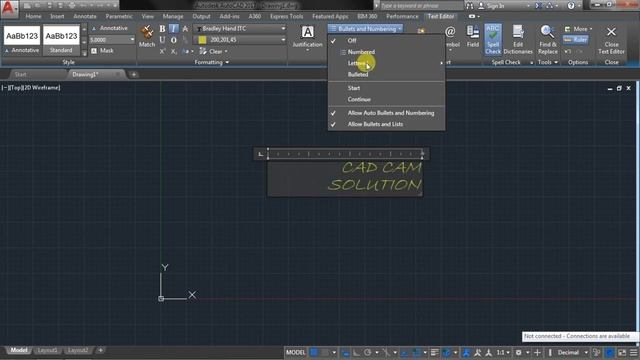Click the Sign In button
This screenshot has width=640, height=360.
coord(491,6)
